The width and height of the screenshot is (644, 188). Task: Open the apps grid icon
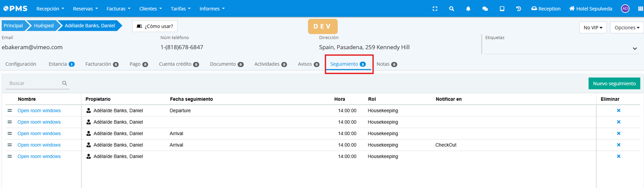point(640,9)
